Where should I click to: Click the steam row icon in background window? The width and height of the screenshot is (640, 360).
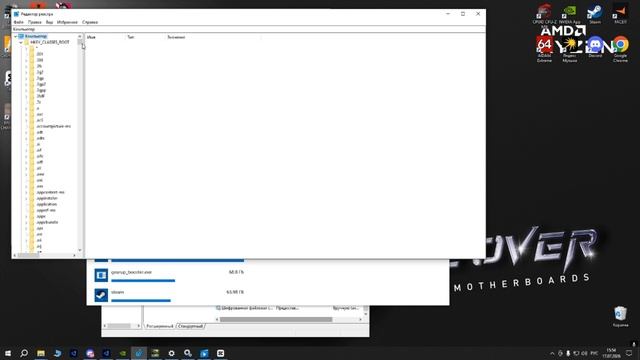[101, 295]
